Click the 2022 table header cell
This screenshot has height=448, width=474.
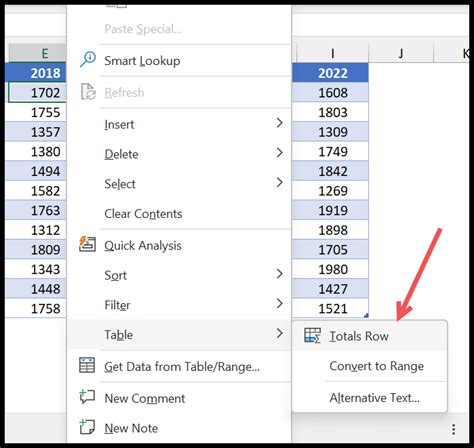coord(330,73)
